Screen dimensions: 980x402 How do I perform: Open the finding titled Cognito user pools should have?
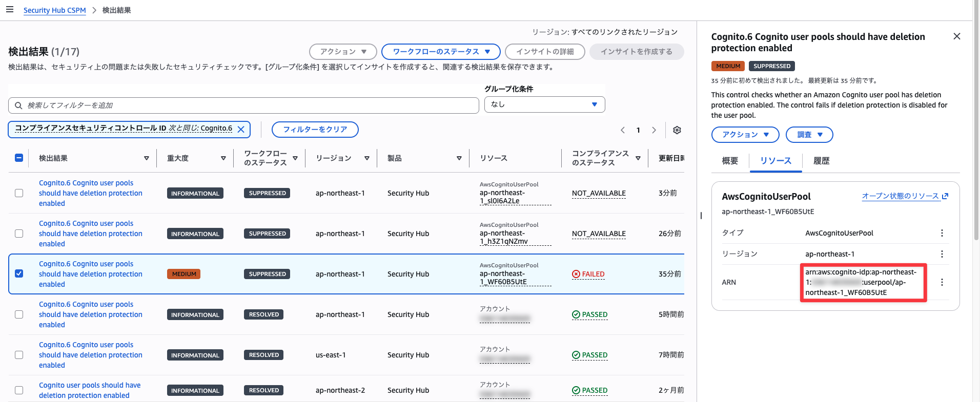point(90,390)
